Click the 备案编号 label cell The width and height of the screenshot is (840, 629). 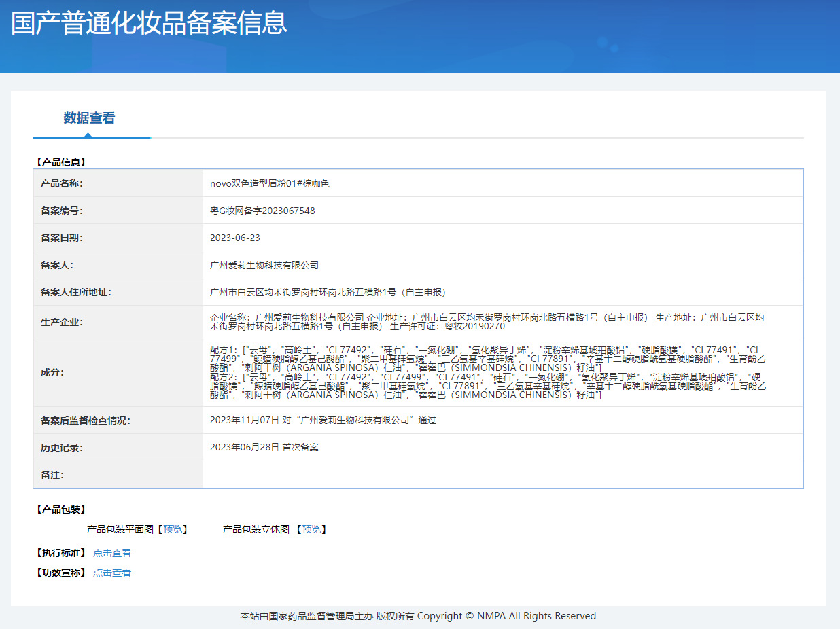118,211
